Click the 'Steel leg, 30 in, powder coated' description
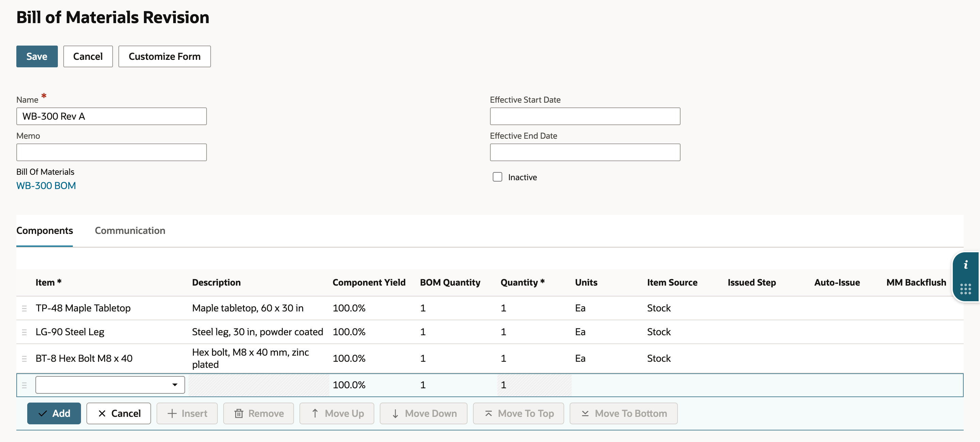 coord(258,332)
